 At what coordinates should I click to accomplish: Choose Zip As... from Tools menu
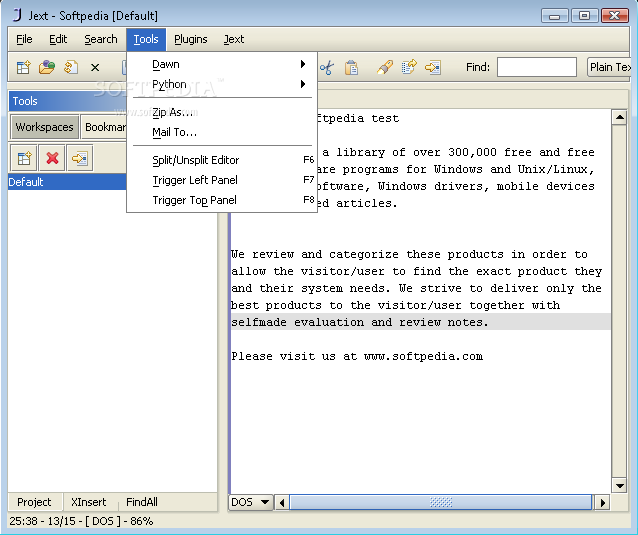tap(222, 112)
